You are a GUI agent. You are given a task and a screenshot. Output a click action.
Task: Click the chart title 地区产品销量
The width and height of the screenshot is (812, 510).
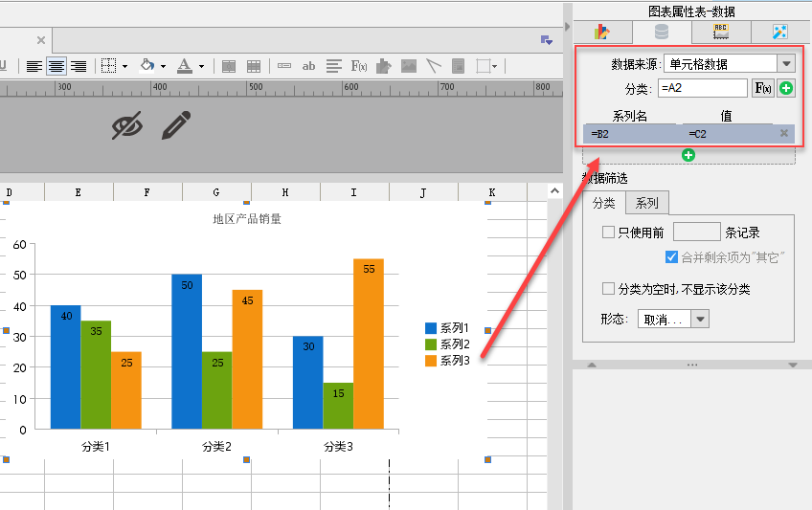(247, 219)
